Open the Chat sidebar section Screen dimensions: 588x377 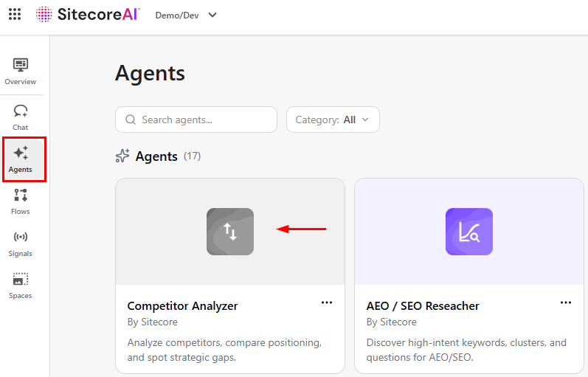(x=21, y=117)
